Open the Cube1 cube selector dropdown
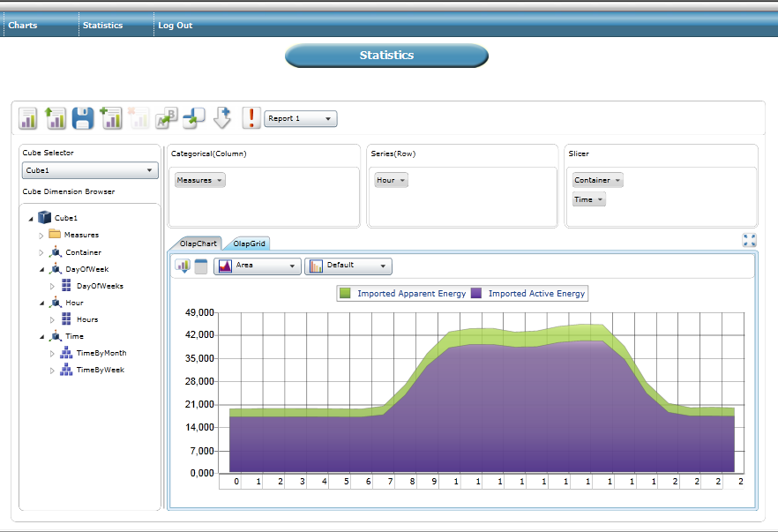Screen dimensions: 778x532 (x=88, y=170)
